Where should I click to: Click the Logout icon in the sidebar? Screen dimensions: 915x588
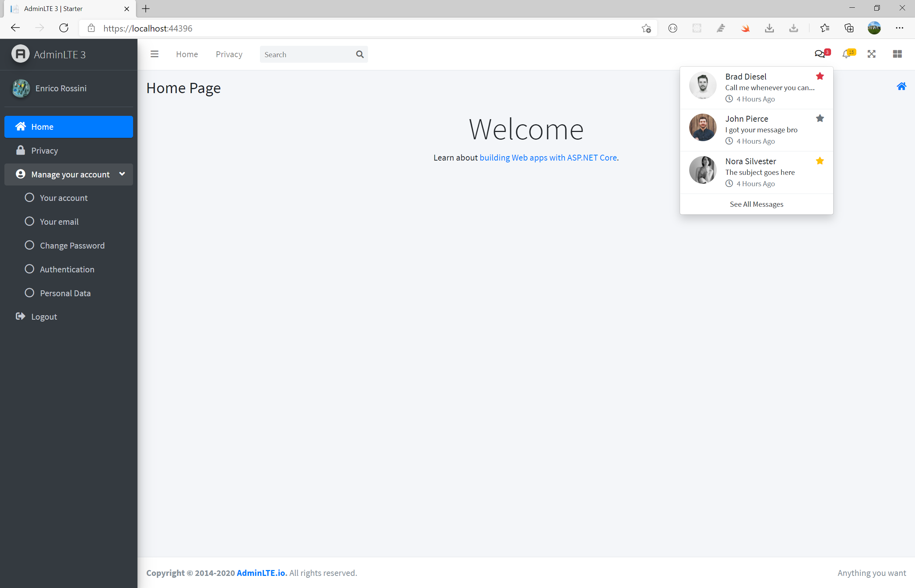[20, 316]
